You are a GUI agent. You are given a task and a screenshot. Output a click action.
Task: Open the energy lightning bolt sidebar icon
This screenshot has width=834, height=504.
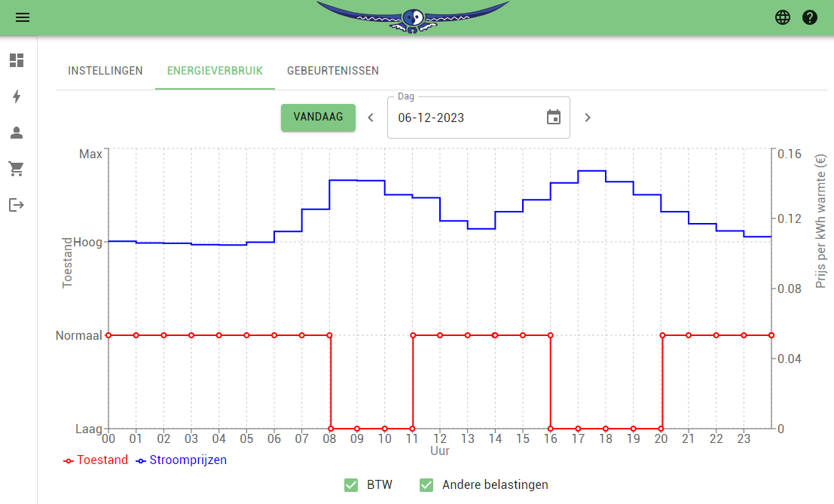[x=16, y=96]
